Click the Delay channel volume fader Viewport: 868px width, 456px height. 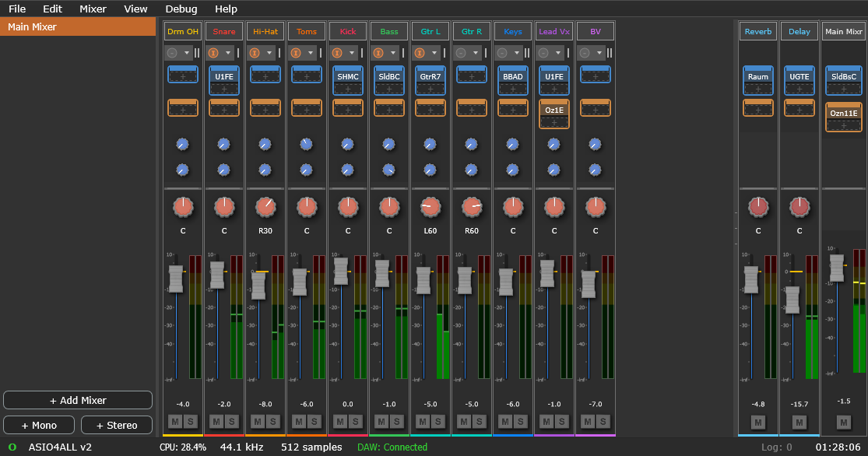792,300
